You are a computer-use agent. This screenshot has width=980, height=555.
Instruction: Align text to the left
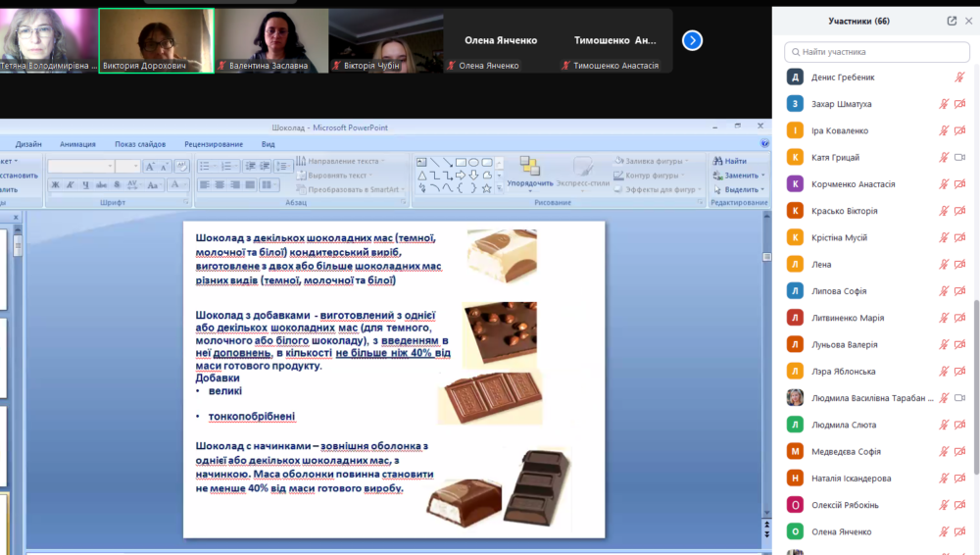[x=205, y=184]
